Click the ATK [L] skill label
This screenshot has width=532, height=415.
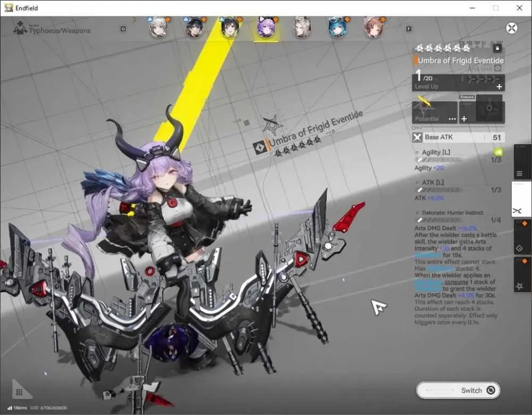click(433, 182)
